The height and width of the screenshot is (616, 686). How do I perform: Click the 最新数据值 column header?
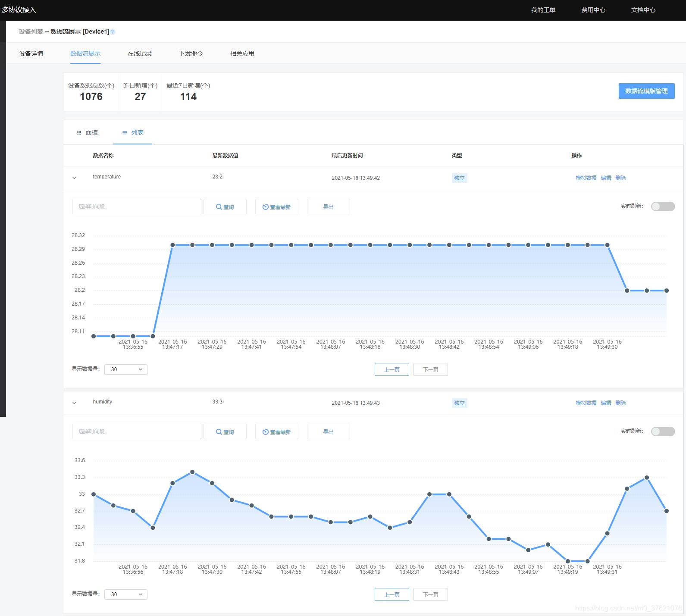coord(225,156)
